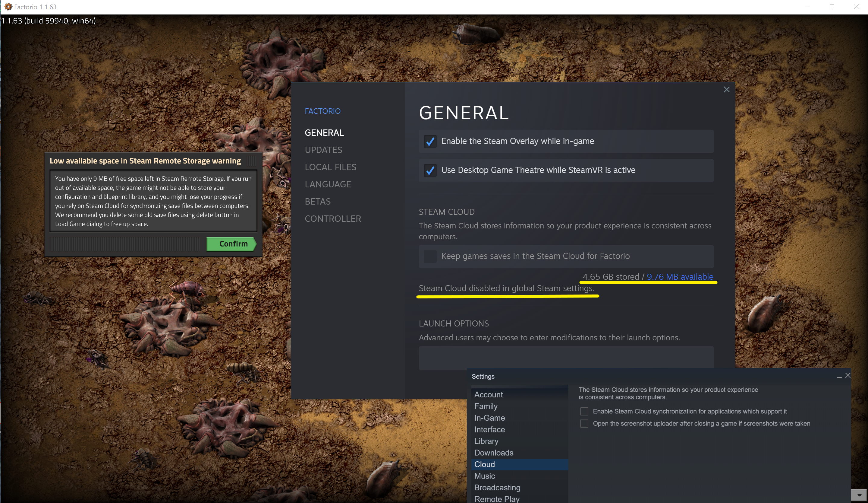Close the Steam Settings window
The image size is (868, 503).
pos(848,375)
